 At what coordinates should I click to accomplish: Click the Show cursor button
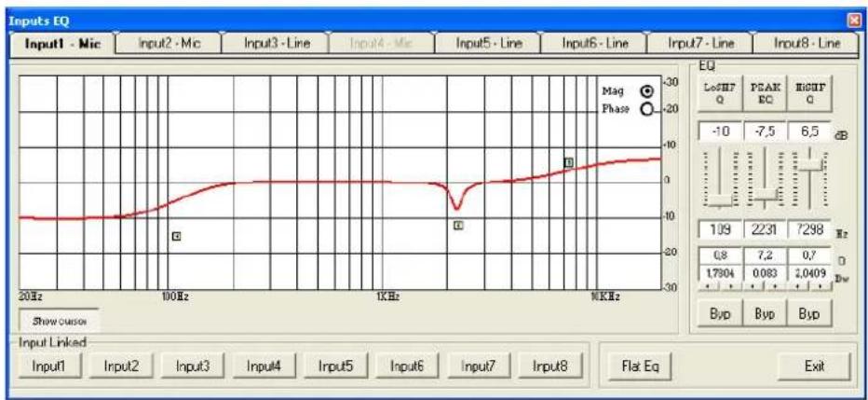59,320
